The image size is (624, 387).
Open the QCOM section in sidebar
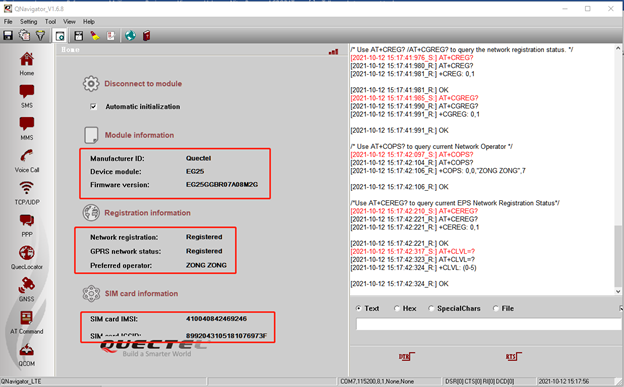[x=27, y=355]
